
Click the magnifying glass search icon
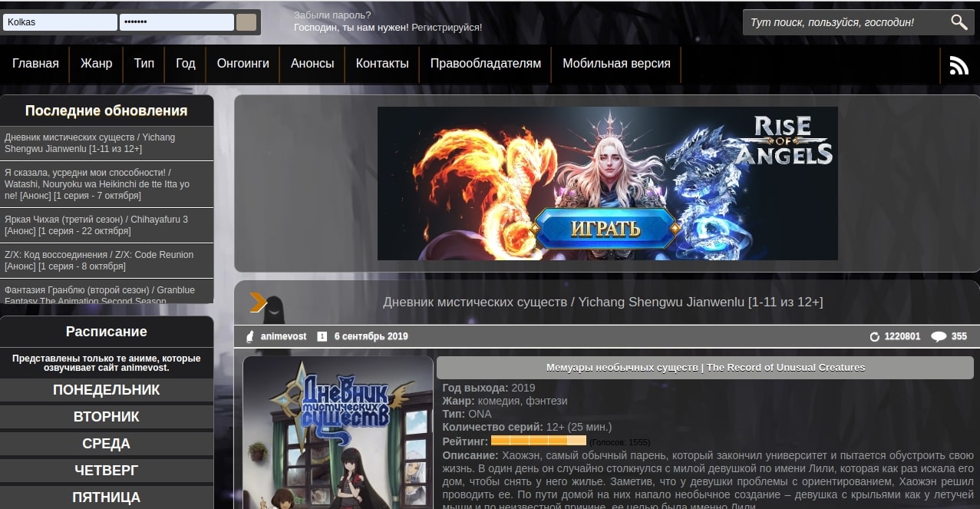point(959,22)
